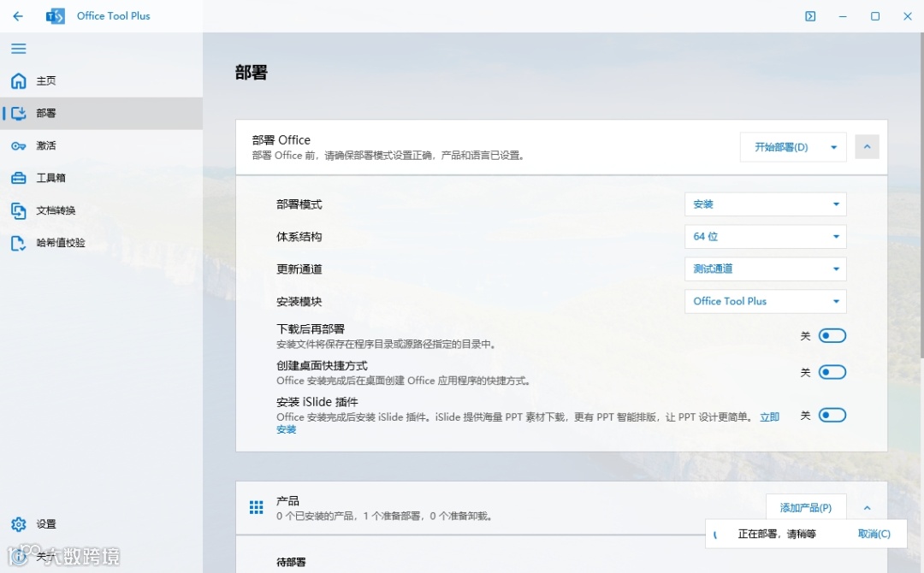This screenshot has width=924, height=573.
Task: Open 哈希值校验 page
Action: pyautogui.click(x=101, y=243)
